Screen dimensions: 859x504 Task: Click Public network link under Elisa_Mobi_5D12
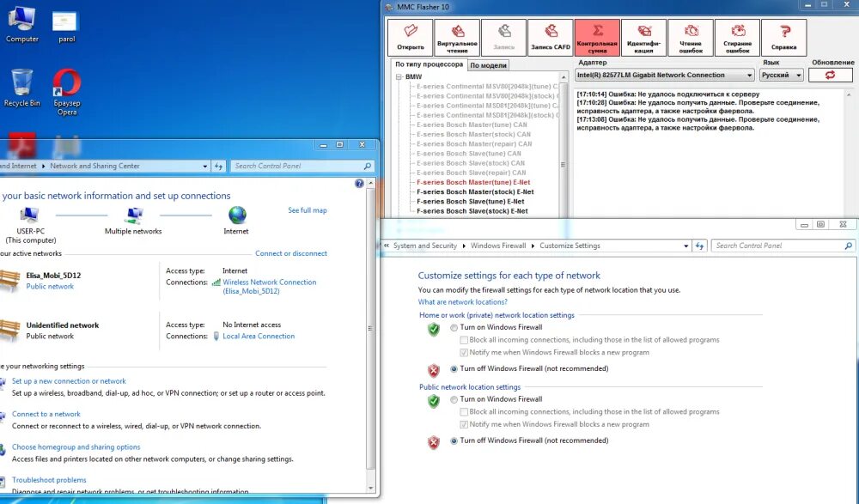tap(50, 287)
